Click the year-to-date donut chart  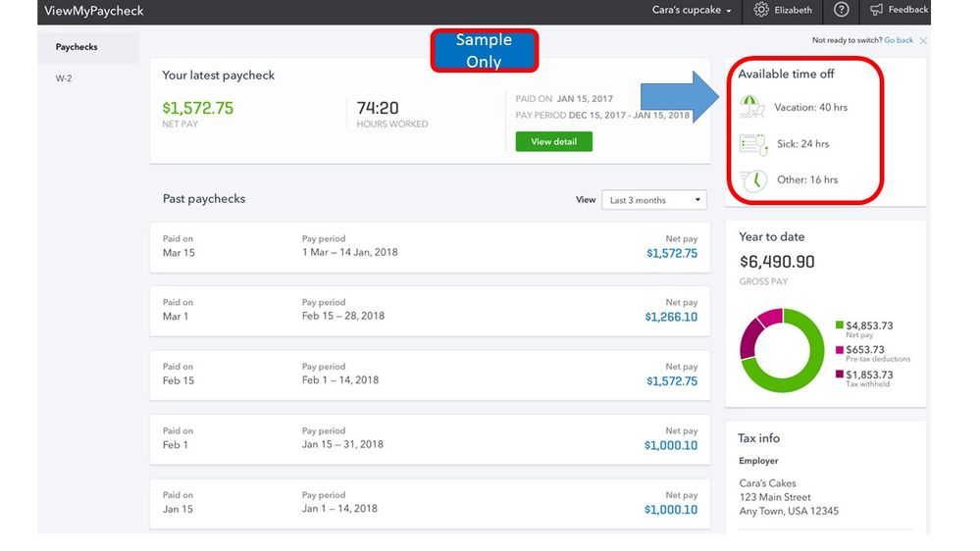(x=782, y=350)
